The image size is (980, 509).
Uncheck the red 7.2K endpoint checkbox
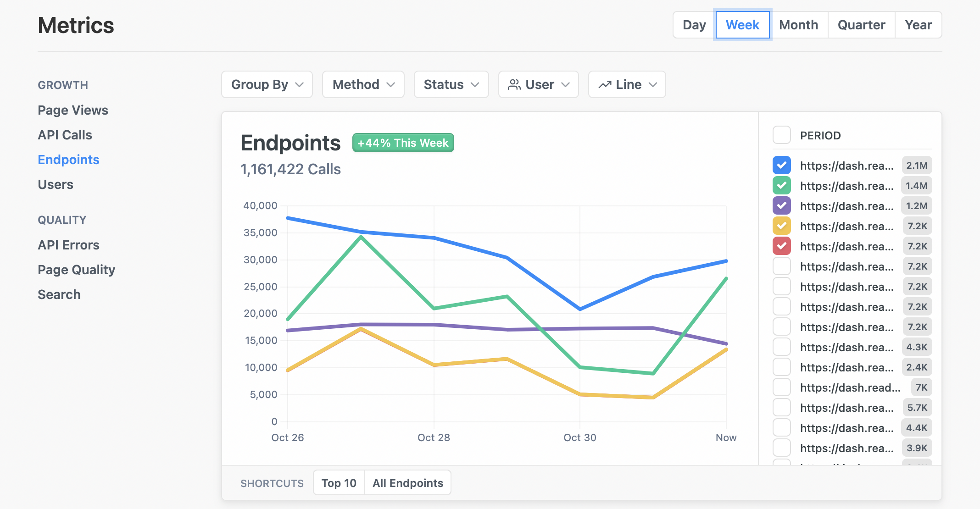[x=781, y=246]
